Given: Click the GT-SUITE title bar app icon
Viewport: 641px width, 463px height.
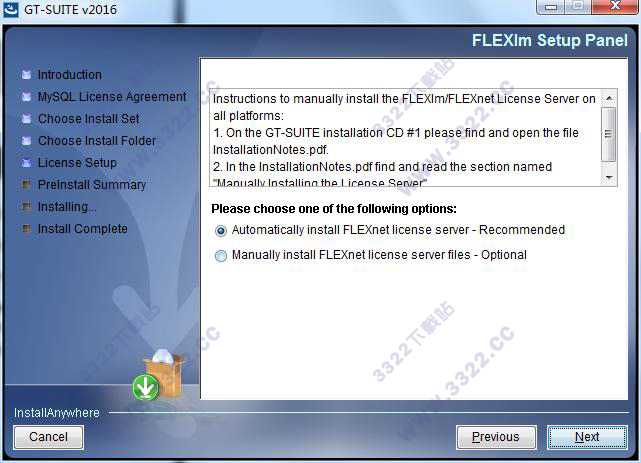Looking at the screenshot, I should pos(11,9).
